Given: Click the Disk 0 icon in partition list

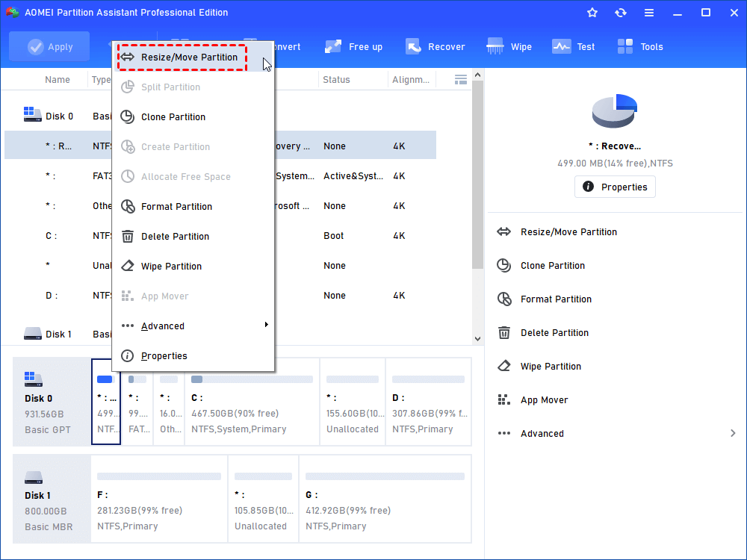Looking at the screenshot, I should [32, 114].
